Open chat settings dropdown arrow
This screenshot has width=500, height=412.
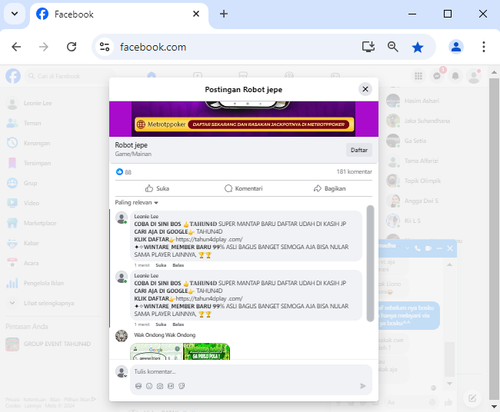tap(407, 248)
